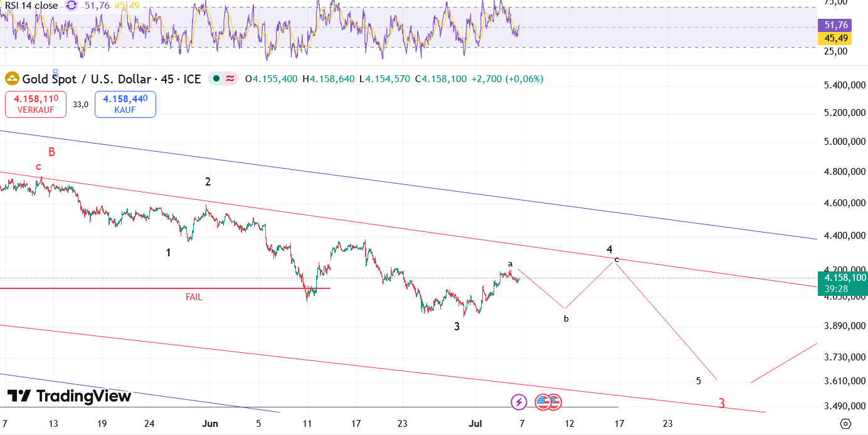This screenshot has width=868, height=435.
Task: Click the green market status dot
Action: pyautogui.click(x=216, y=79)
